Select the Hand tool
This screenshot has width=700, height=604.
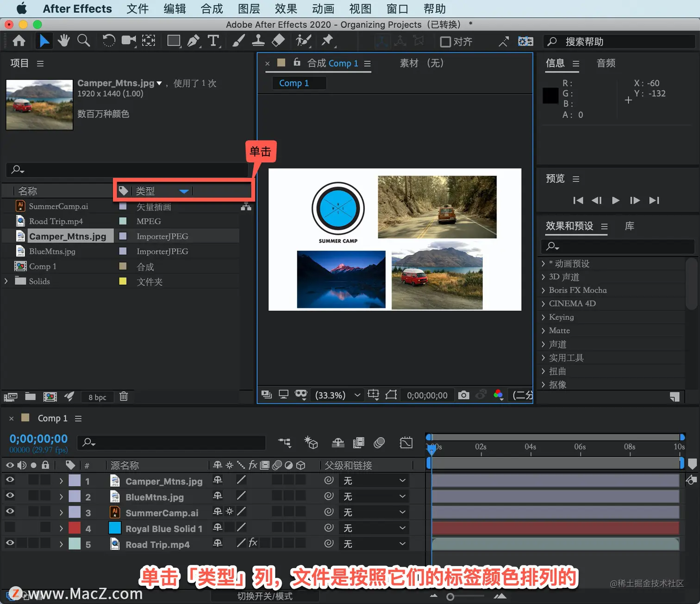[x=63, y=41]
